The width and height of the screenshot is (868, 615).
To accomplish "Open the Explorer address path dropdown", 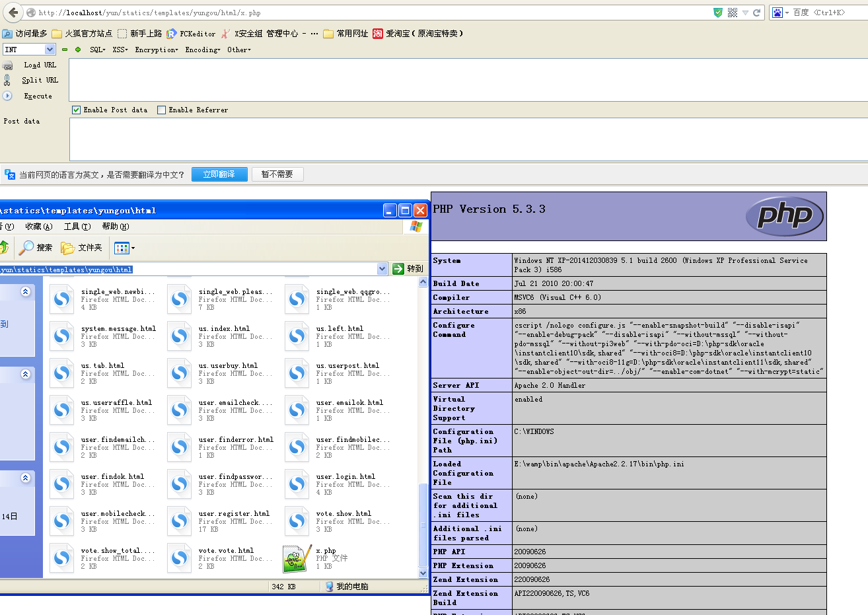I will [x=382, y=269].
